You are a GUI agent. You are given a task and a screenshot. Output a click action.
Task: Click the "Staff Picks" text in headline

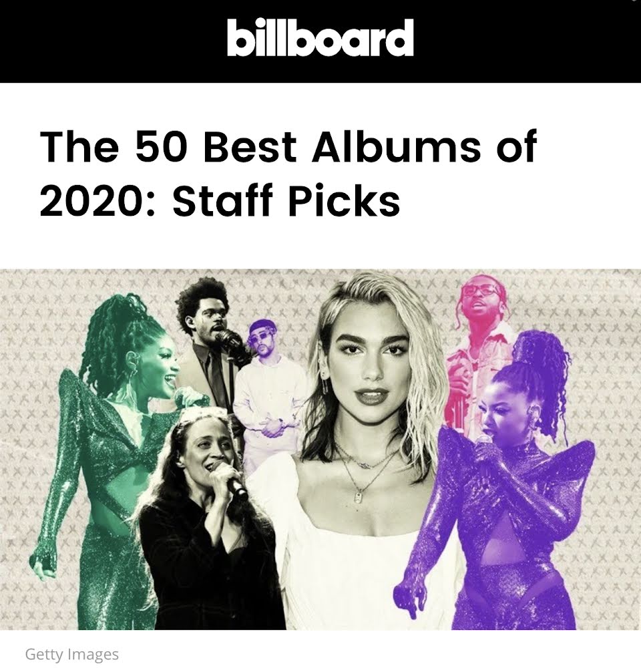tap(286, 200)
